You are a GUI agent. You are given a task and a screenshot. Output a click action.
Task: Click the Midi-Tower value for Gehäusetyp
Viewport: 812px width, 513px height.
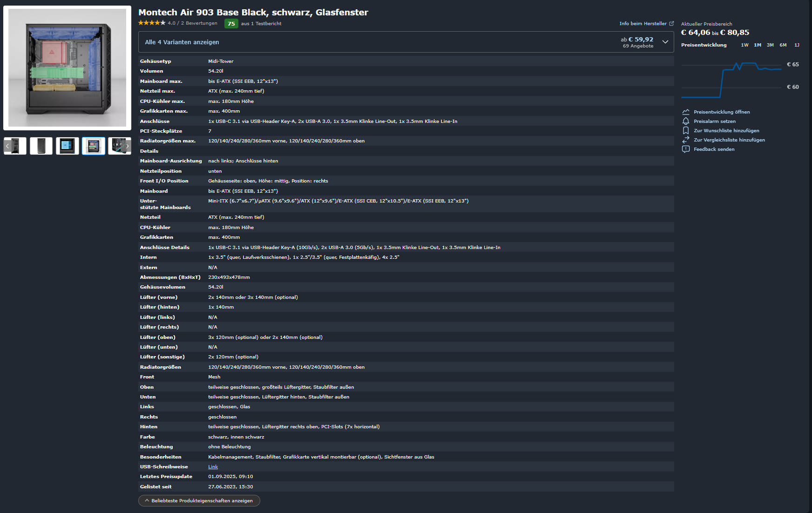point(221,61)
